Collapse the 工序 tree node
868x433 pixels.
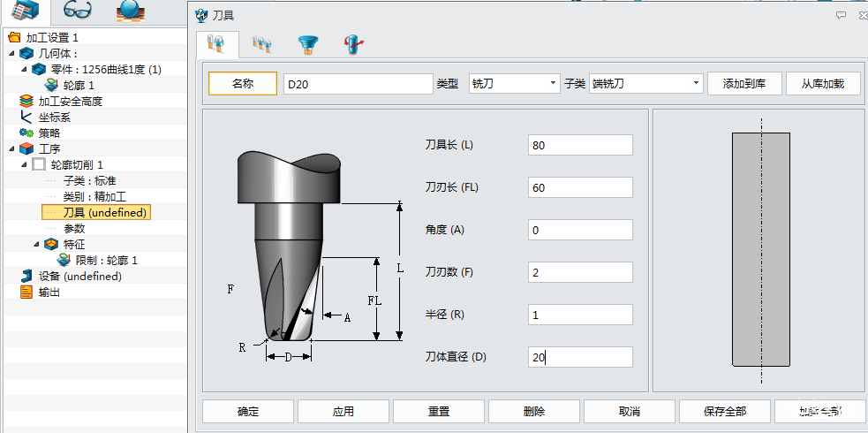point(11,148)
